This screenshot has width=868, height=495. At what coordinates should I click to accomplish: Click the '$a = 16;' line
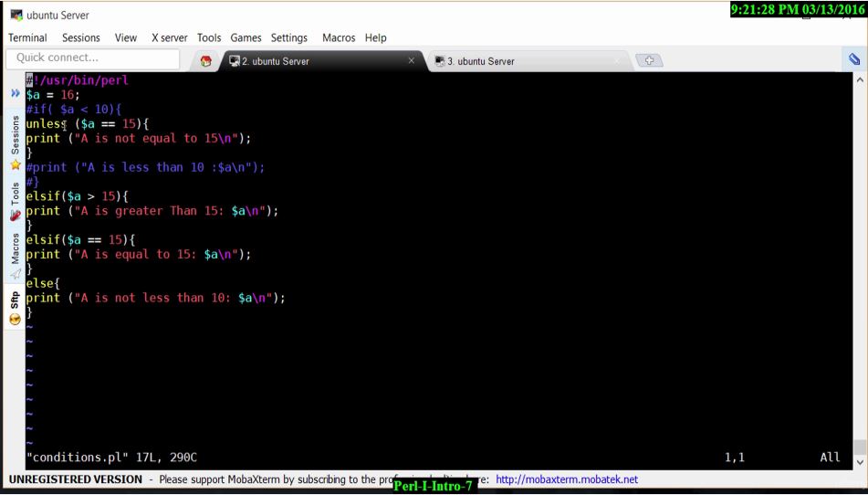[x=53, y=95]
